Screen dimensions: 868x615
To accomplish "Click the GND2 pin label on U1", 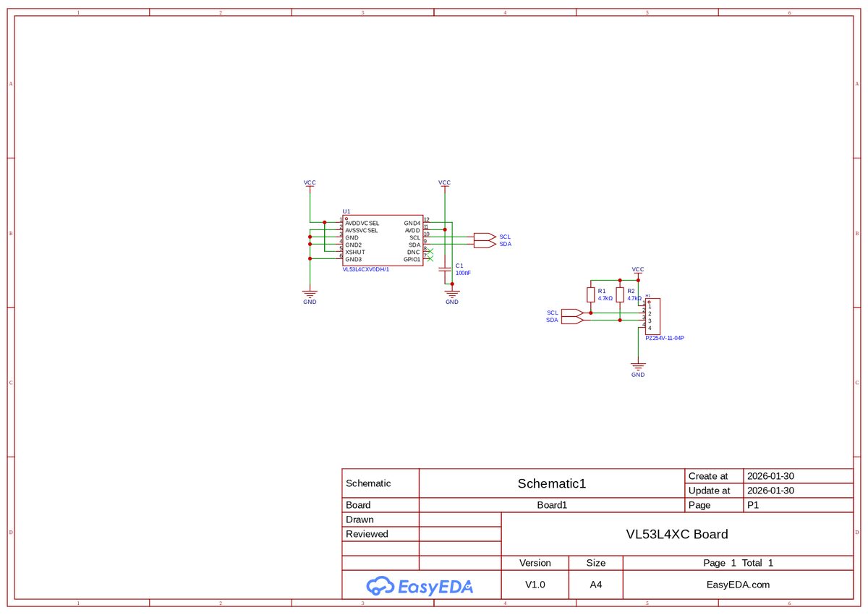I will (x=353, y=245).
